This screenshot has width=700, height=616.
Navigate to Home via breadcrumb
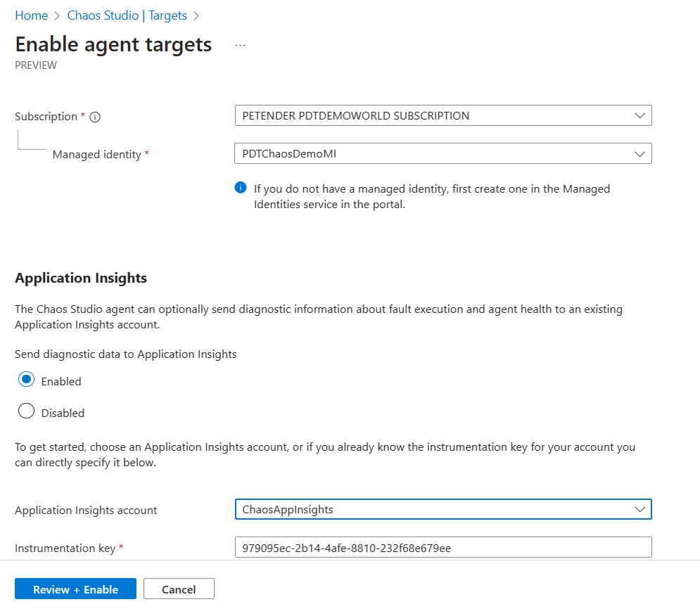[31, 15]
